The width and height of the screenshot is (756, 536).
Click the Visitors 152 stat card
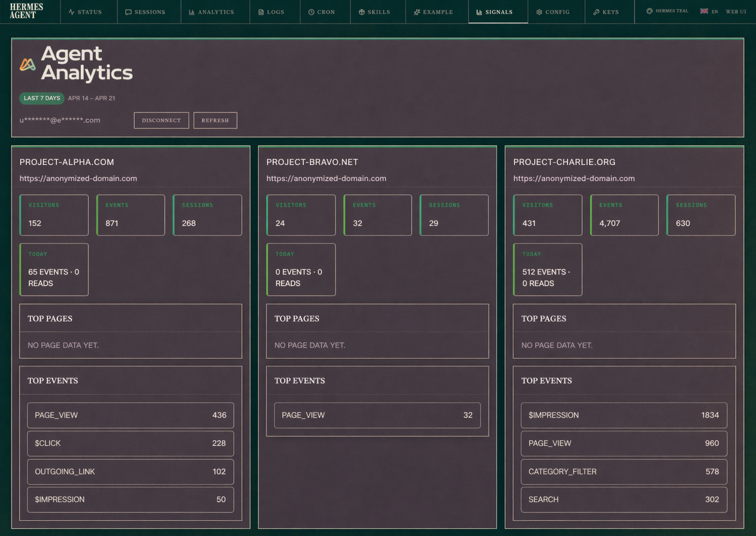(54, 215)
